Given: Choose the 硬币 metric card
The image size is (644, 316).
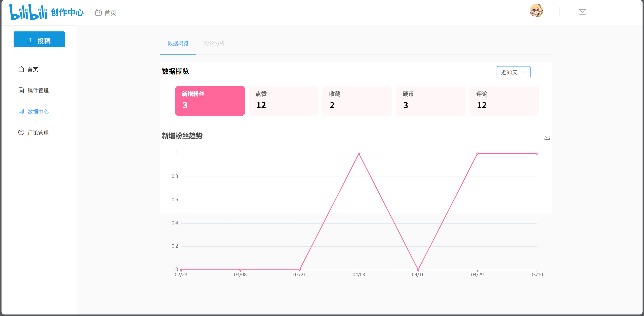Looking at the screenshot, I should coord(430,101).
